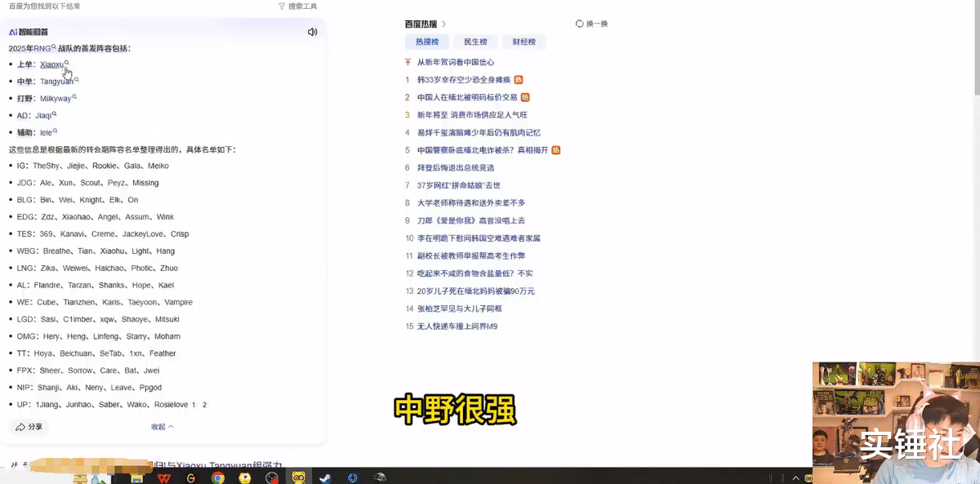Open the blue circular power icon app
The height and width of the screenshot is (484, 980).
pyautogui.click(x=353, y=477)
